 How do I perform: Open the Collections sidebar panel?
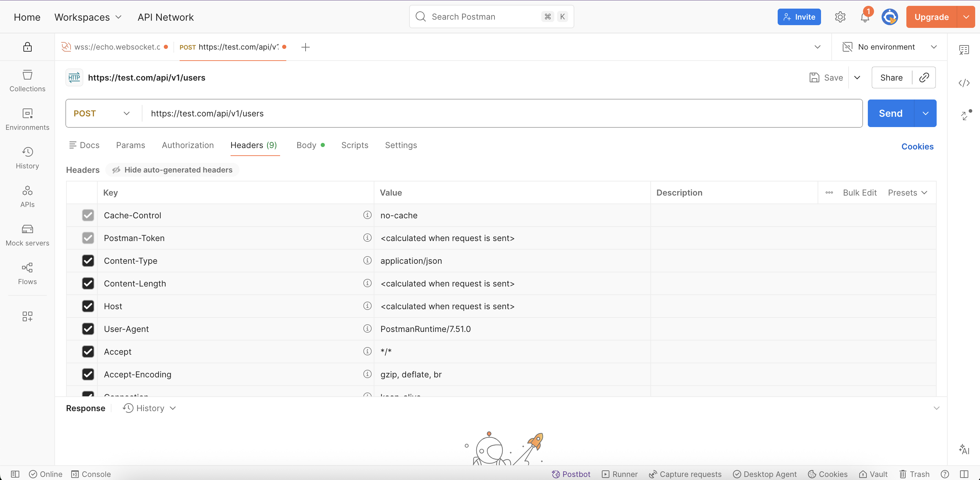pyautogui.click(x=27, y=80)
